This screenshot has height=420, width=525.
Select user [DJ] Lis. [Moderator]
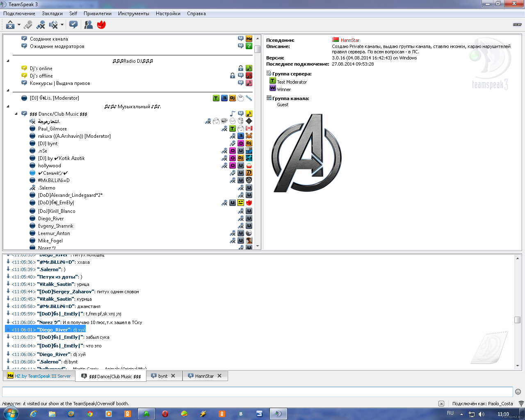click(x=55, y=98)
